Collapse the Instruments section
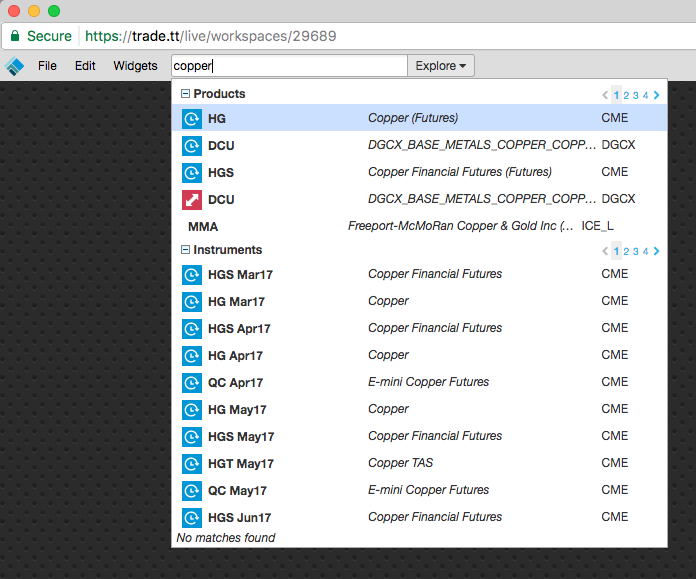The image size is (696, 579). pyautogui.click(x=185, y=250)
